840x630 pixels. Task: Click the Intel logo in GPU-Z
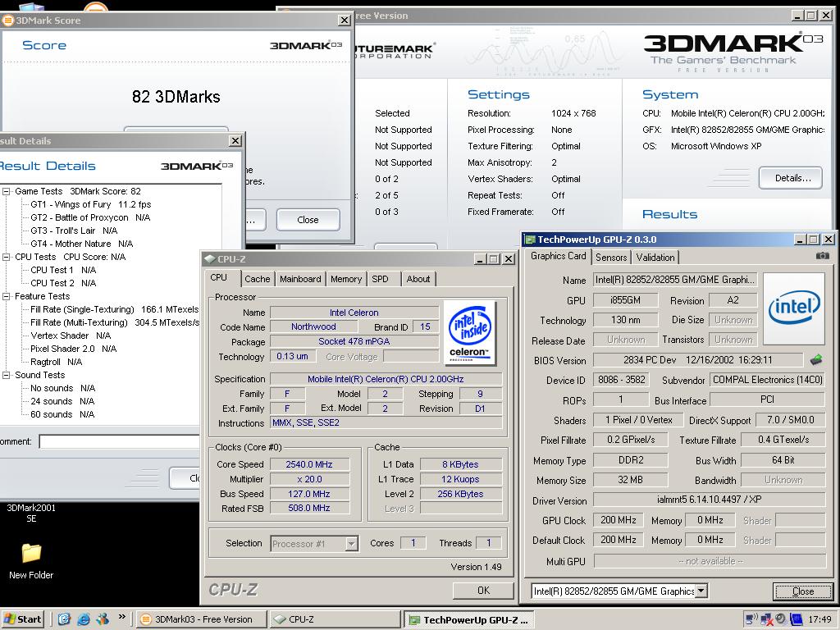[x=793, y=308]
